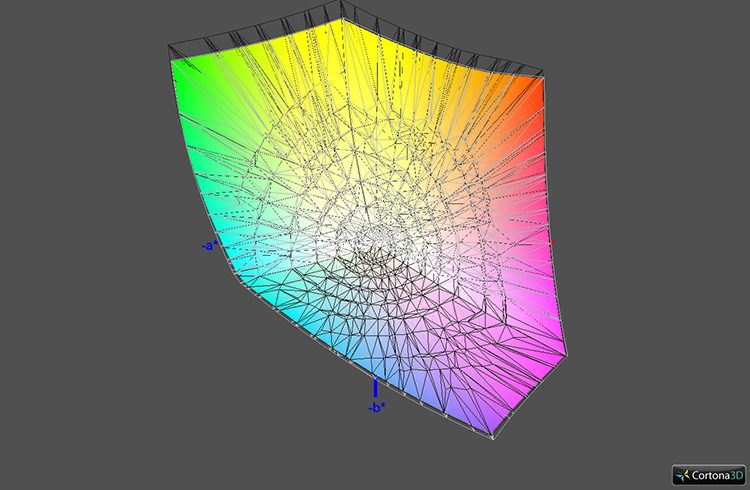The image size is (750, 490).
Task: Click the Cortona3D logo button
Action: tap(709, 475)
